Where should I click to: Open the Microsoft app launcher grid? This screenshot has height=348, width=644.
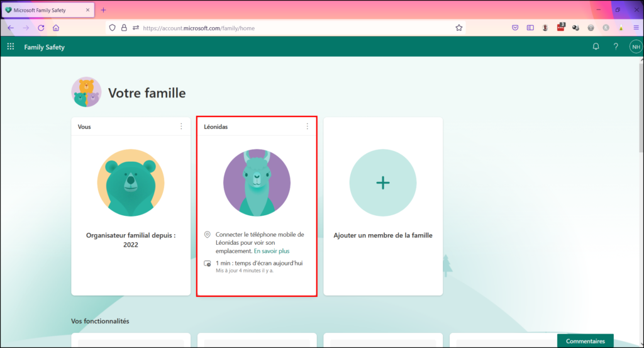11,47
